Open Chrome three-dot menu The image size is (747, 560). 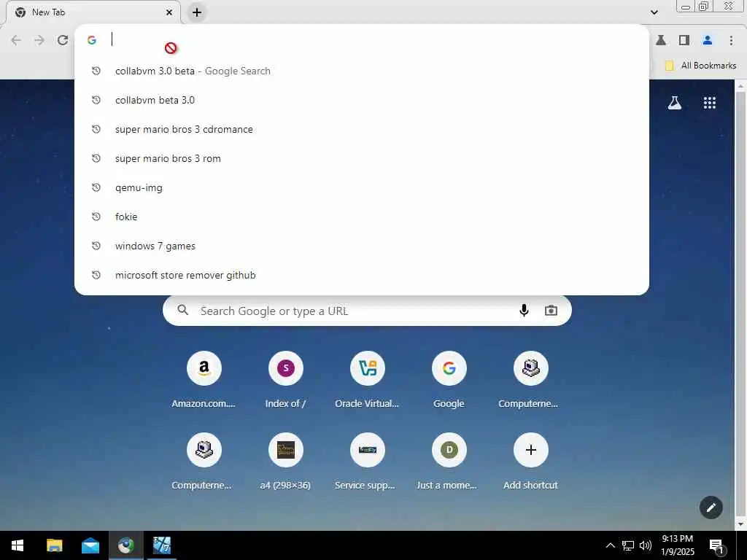(x=731, y=41)
